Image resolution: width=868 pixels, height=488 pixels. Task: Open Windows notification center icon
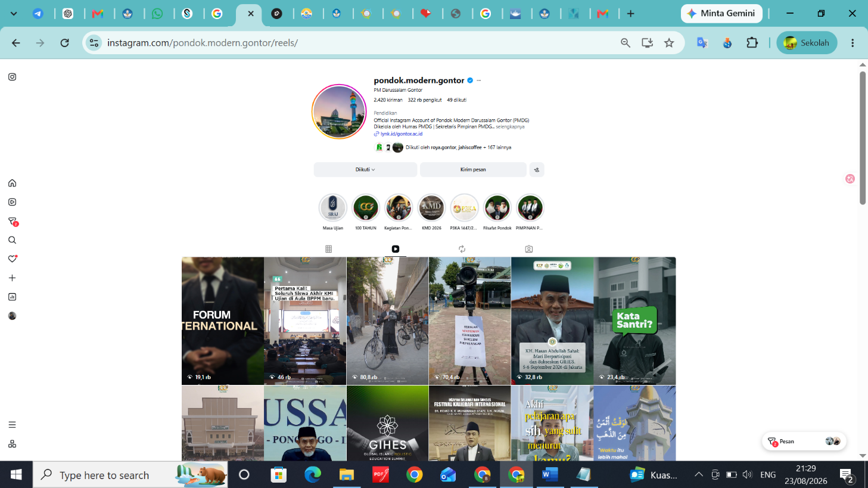click(847, 475)
